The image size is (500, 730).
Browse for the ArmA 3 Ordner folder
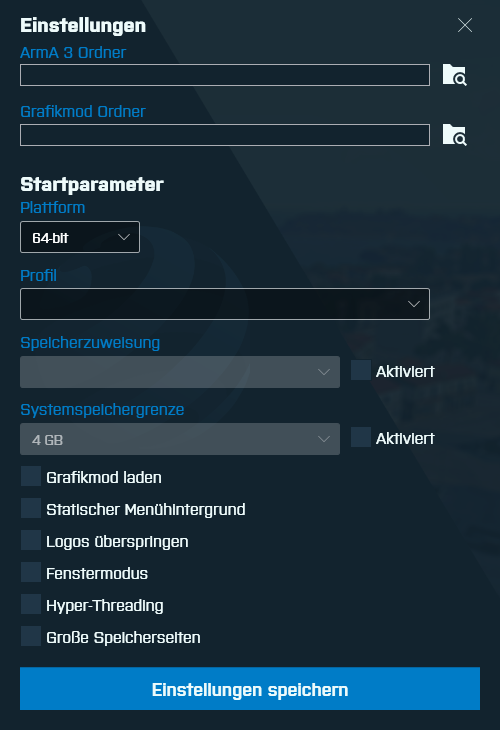(454, 75)
